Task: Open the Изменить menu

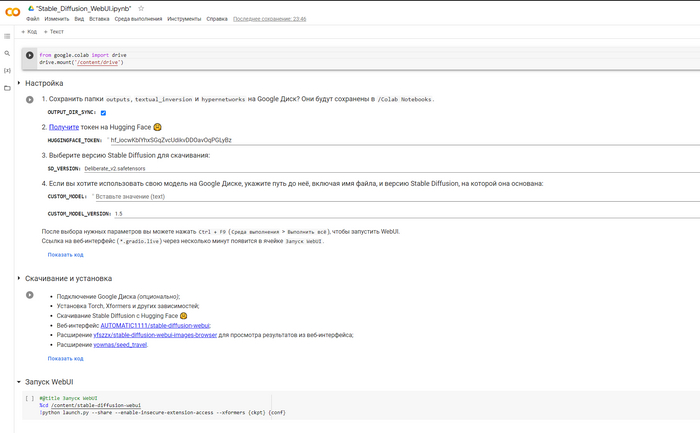Action: pos(57,19)
